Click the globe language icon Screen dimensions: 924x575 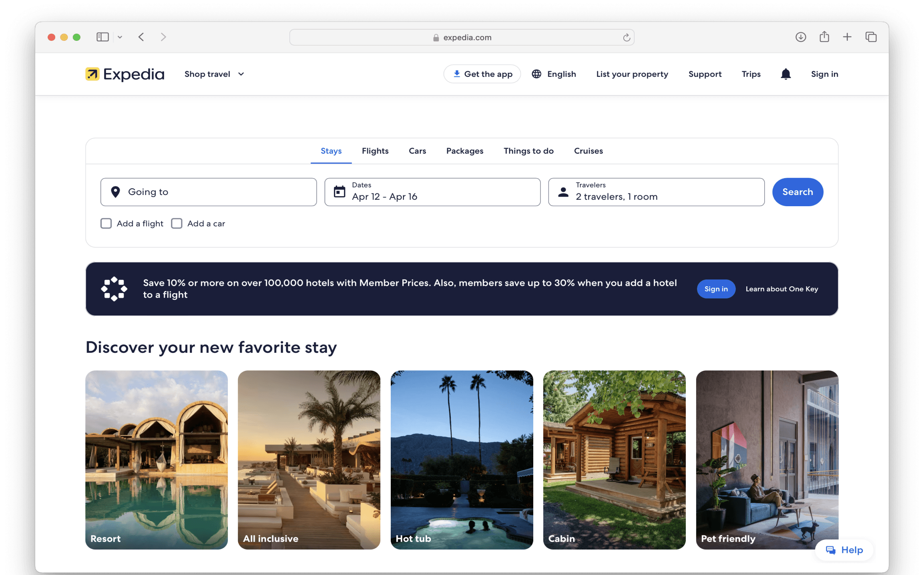coord(536,74)
